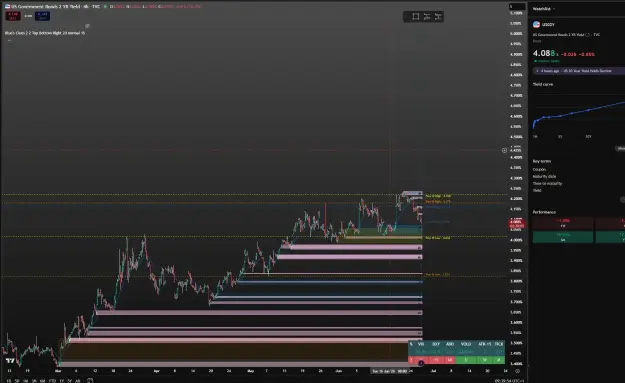Click the US02Y symbol flag icon
Screen dimensions: 625x383
pos(537,24)
